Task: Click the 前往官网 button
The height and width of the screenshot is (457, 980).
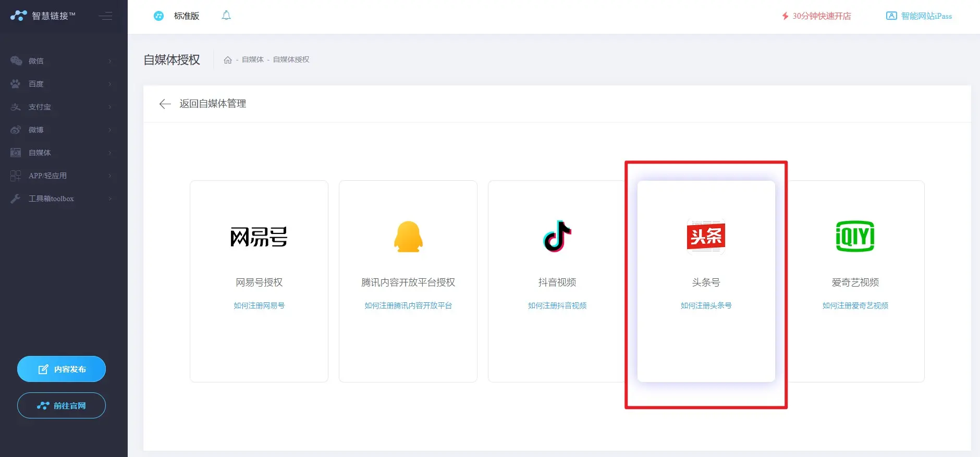Action: pos(62,405)
